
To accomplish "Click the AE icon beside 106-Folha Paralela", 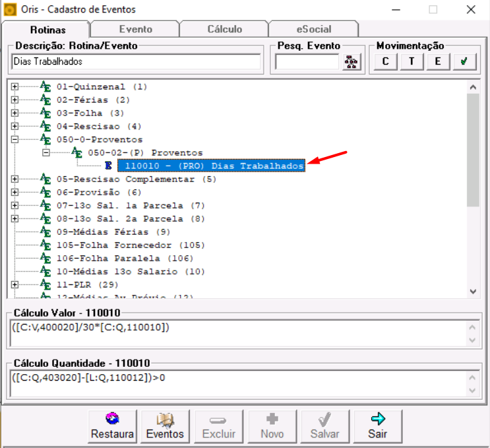I will coord(46,258).
